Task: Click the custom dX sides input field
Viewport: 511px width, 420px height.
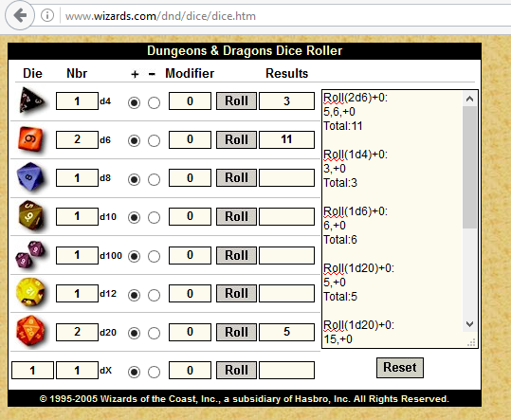Action: point(32,370)
